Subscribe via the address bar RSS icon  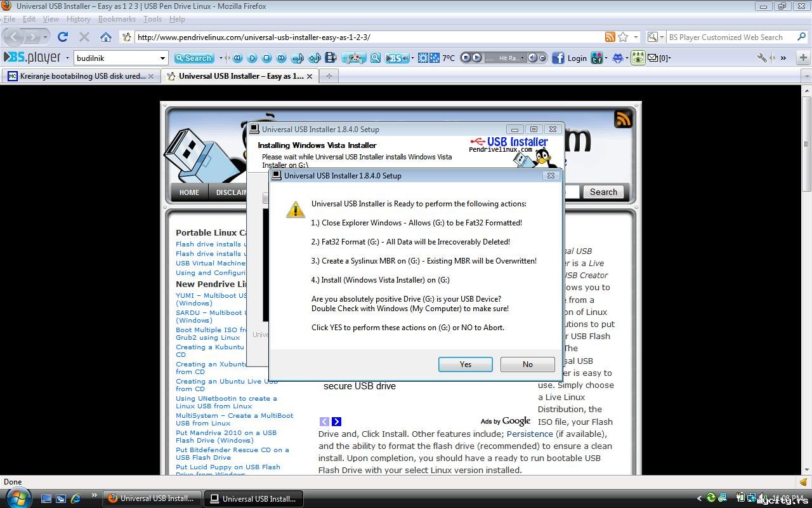click(x=610, y=37)
